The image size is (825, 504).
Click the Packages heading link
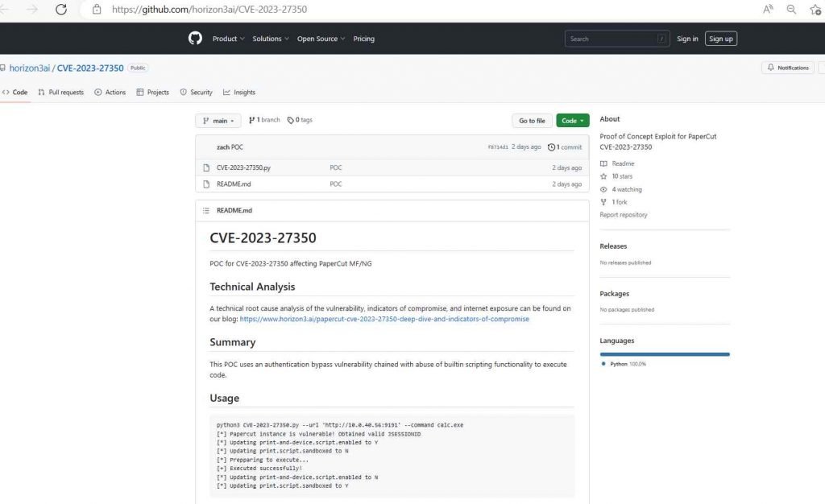614,293
